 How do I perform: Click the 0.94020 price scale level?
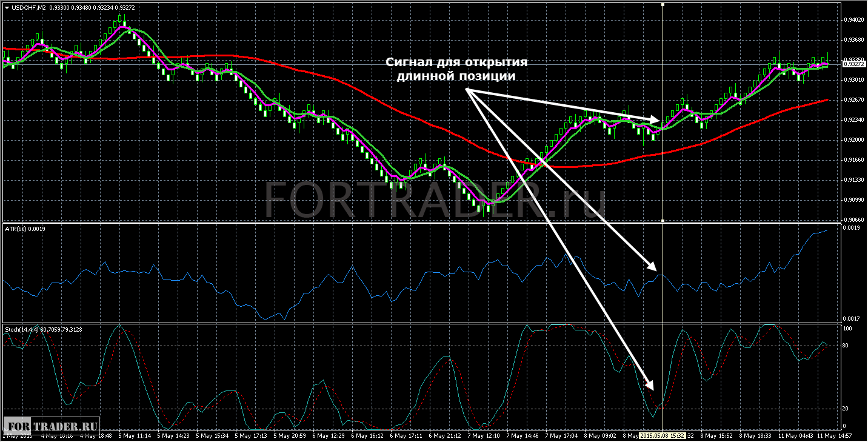[853, 20]
